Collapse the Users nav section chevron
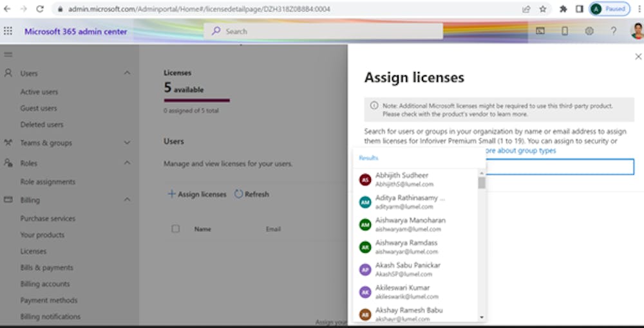The width and height of the screenshot is (644, 328). pyautogui.click(x=127, y=73)
